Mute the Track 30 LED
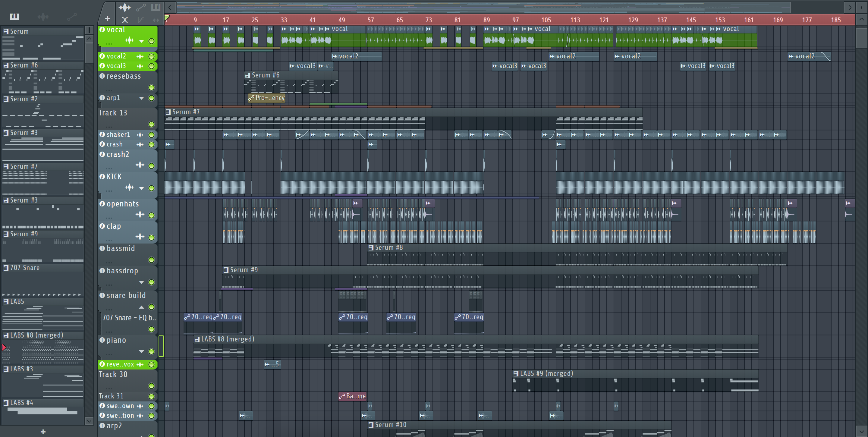The width and height of the screenshot is (868, 437). coord(151,386)
